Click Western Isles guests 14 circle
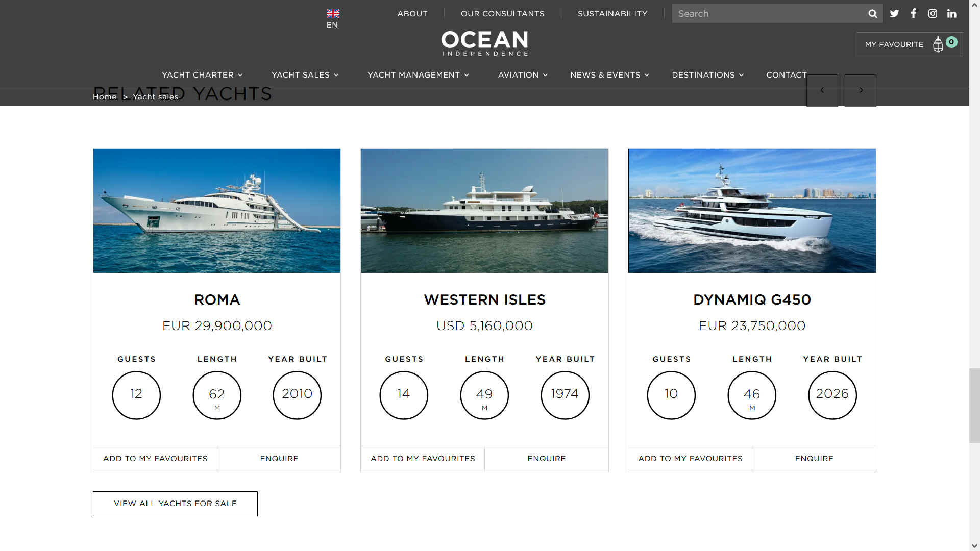This screenshot has width=980, height=551. 404,395
